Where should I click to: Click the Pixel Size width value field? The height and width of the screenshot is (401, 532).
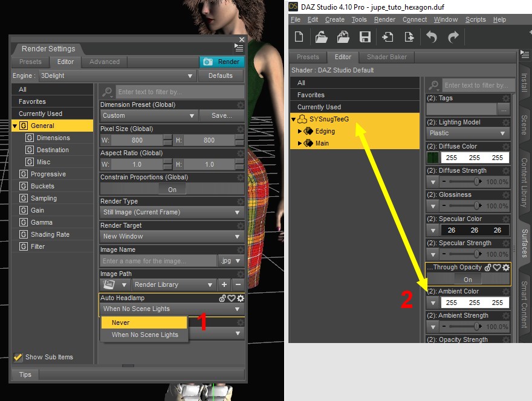coord(137,140)
